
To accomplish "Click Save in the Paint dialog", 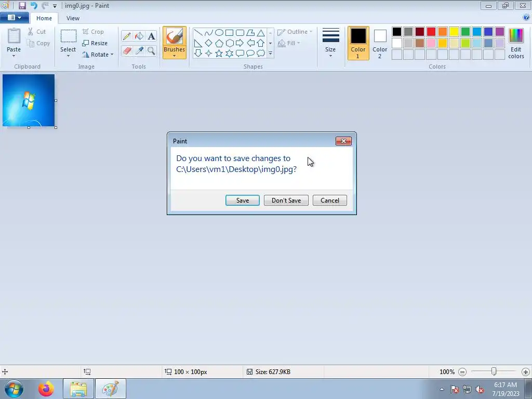I will coord(243,200).
